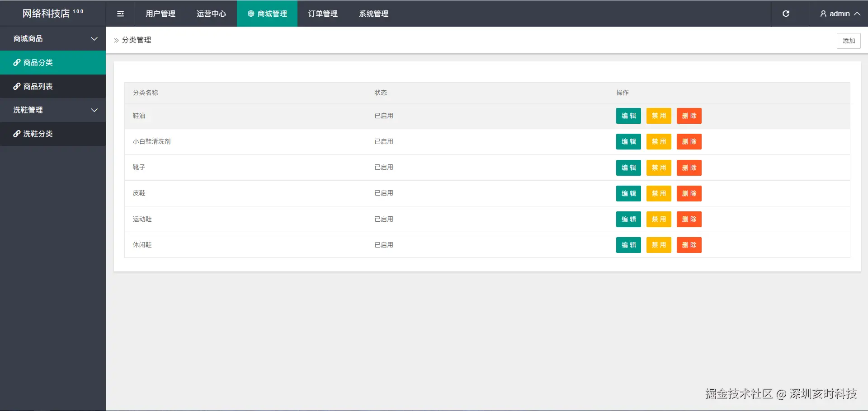Edit the 靴子 category
Screen dimensions: 868x411
628,168
